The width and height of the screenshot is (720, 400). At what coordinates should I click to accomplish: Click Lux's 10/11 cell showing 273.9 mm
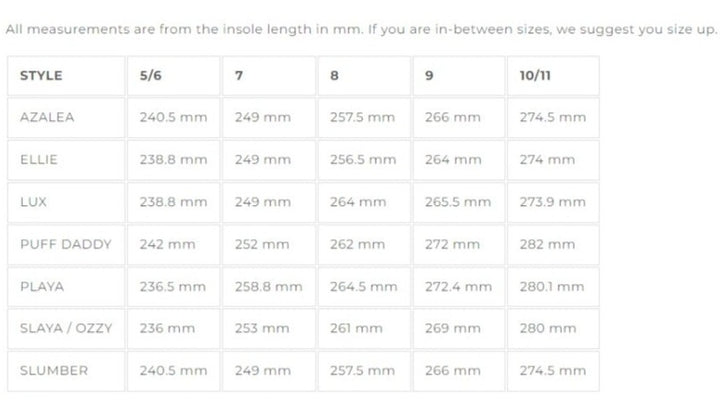click(552, 202)
